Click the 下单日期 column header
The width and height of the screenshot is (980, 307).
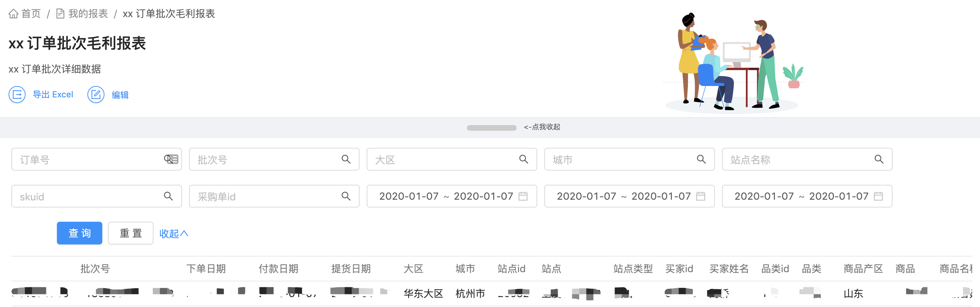pos(206,269)
